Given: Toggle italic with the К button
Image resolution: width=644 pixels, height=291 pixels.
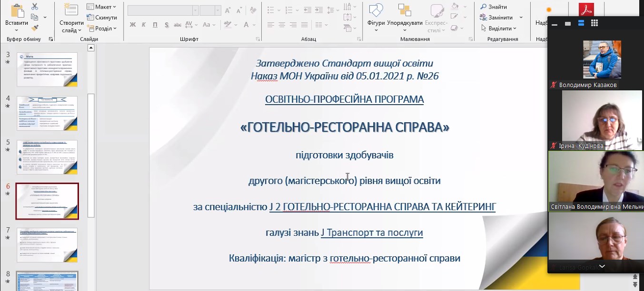Looking at the screenshot, I should [x=143, y=25].
